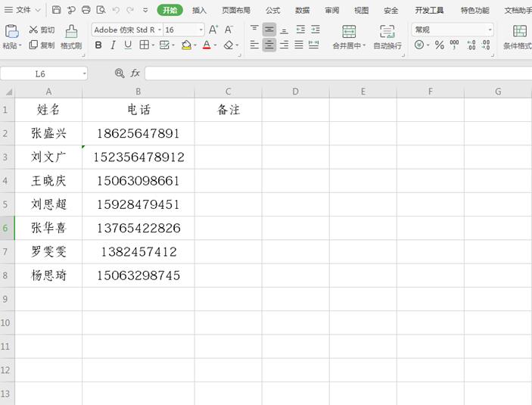The width and height of the screenshot is (532, 405).
Task: Click the magnifier icon beside fx
Action: (x=120, y=73)
